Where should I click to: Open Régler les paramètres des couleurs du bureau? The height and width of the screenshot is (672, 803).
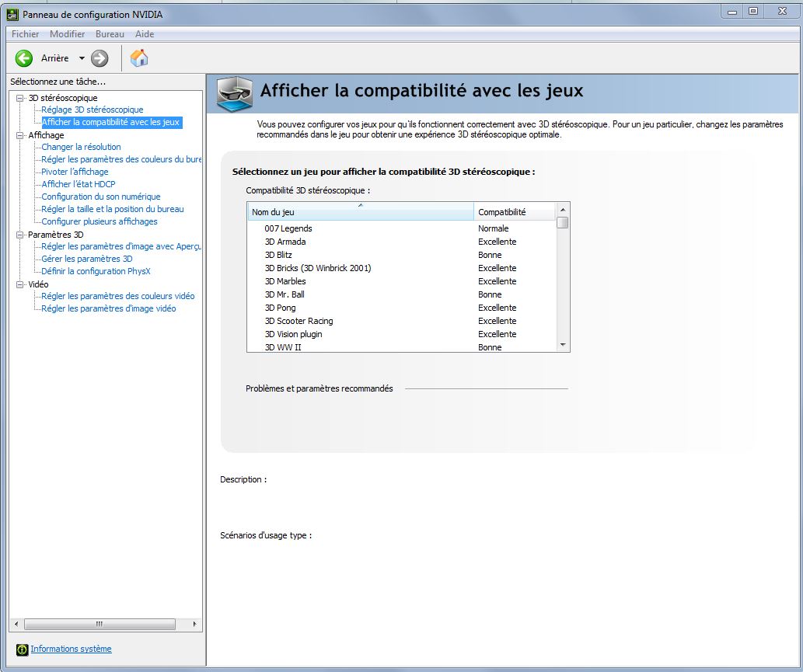click(x=121, y=159)
